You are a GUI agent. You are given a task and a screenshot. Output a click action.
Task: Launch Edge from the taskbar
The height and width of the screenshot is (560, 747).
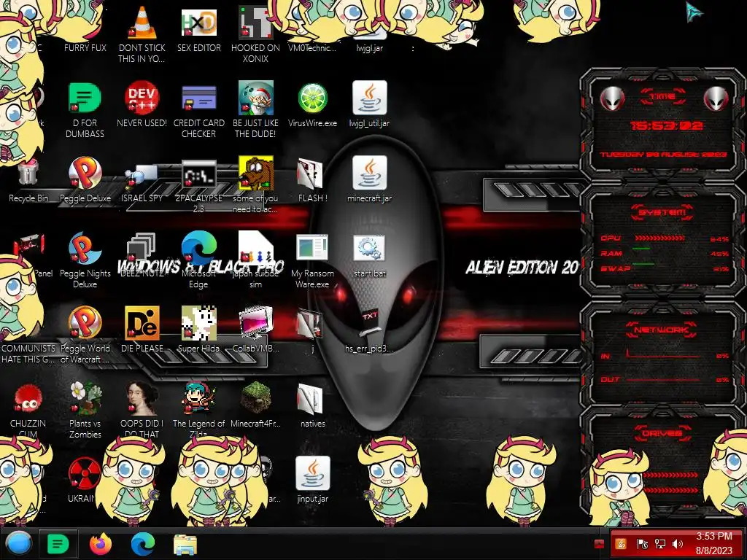click(x=143, y=543)
